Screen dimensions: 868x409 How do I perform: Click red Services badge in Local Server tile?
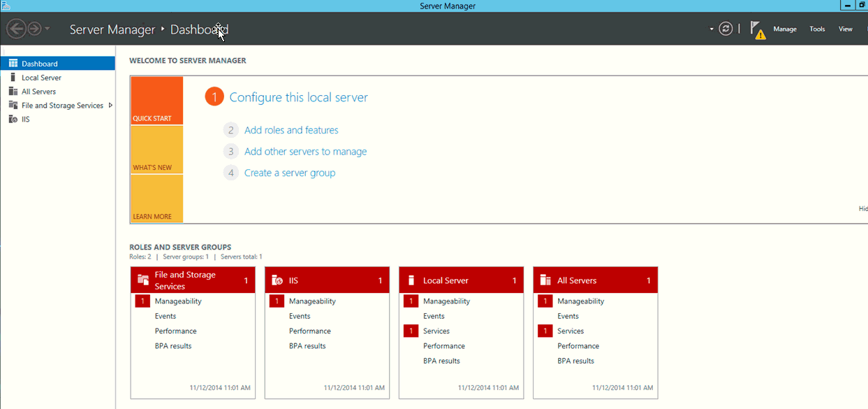[411, 331]
